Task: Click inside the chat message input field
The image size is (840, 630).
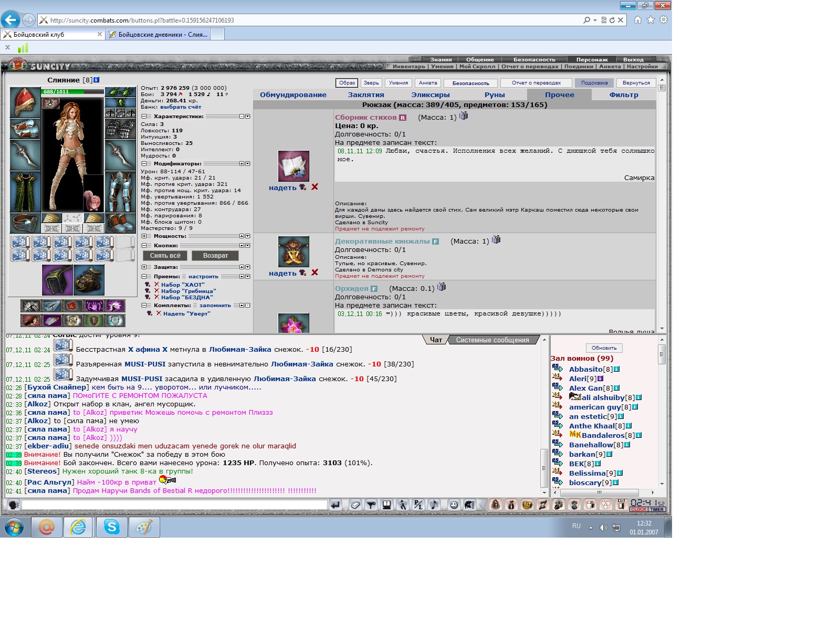Action: (x=174, y=505)
